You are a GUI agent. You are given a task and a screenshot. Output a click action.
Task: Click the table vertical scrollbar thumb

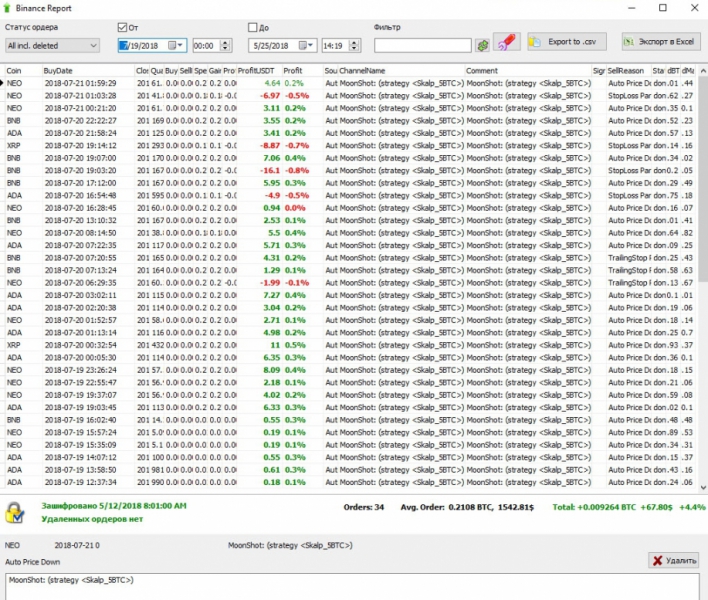703,178
